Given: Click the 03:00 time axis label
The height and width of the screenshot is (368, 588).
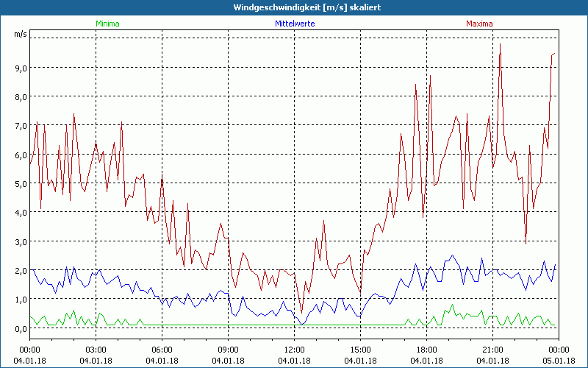Looking at the screenshot, I should click(96, 349).
